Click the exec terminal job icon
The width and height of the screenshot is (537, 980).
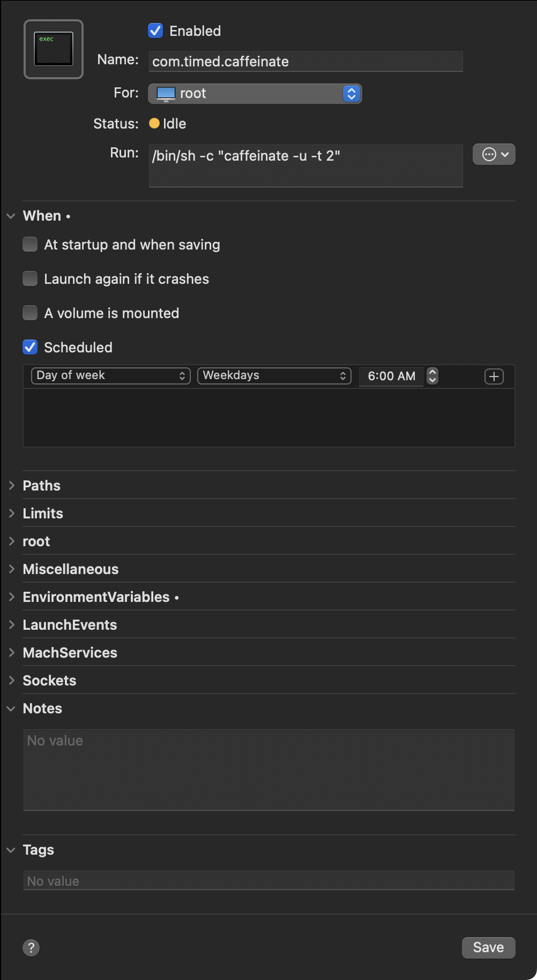[x=54, y=49]
